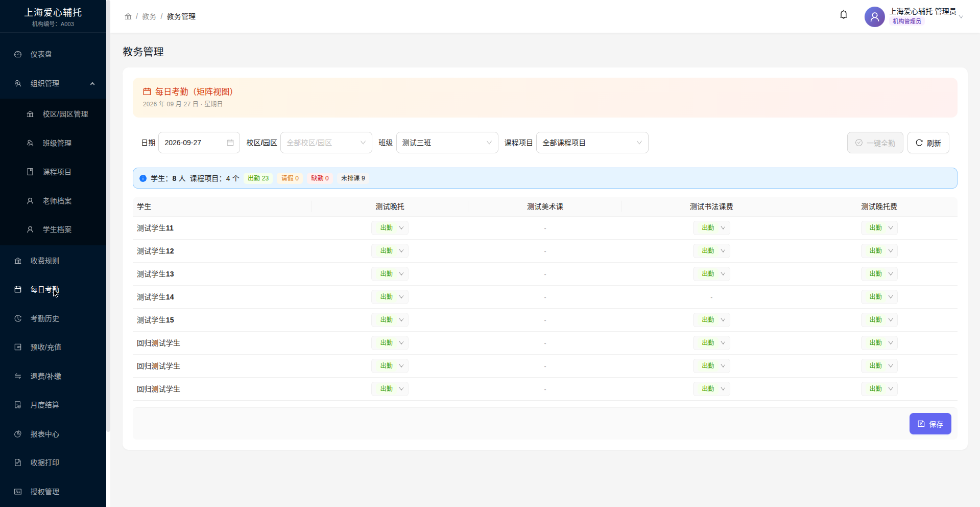The width and height of the screenshot is (980, 507).
Task: Collapse the 组织管理 menu group
Action: [53, 83]
